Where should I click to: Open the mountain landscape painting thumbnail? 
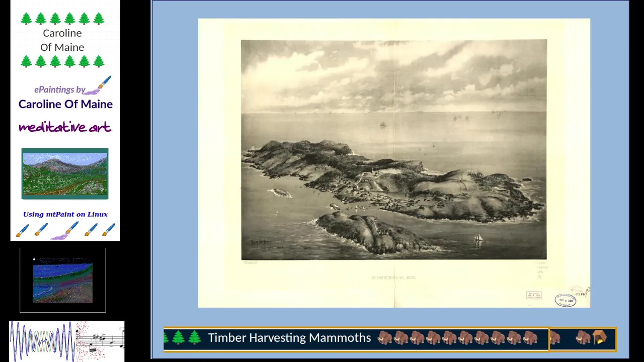tap(65, 173)
